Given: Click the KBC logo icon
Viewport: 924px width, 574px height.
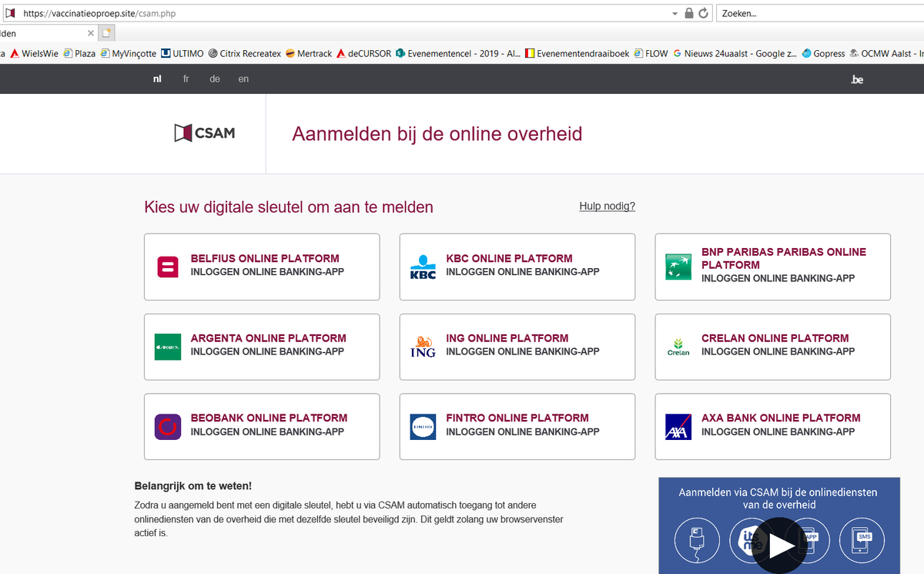Looking at the screenshot, I should point(423,267).
